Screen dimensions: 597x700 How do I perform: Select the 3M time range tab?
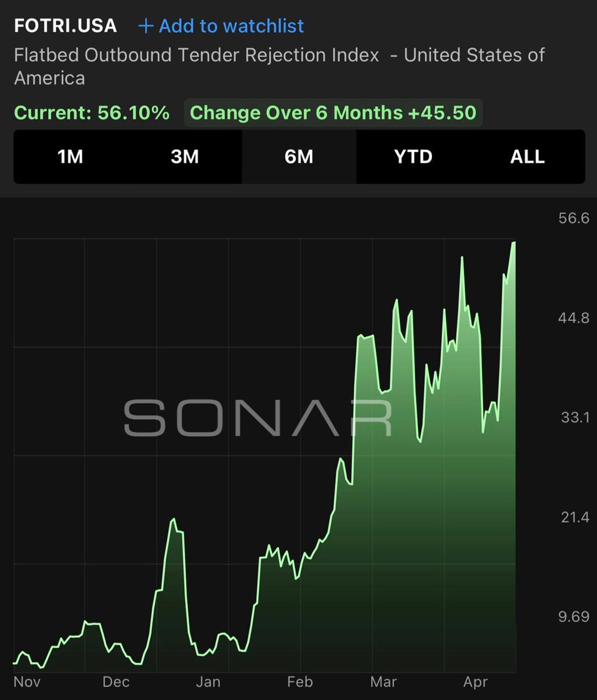[x=185, y=157]
